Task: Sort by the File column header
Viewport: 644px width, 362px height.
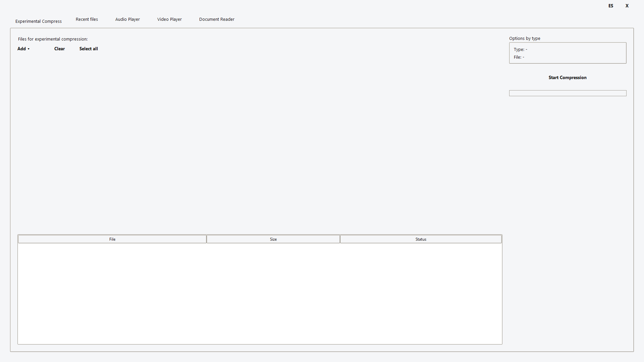Action: (x=112, y=239)
